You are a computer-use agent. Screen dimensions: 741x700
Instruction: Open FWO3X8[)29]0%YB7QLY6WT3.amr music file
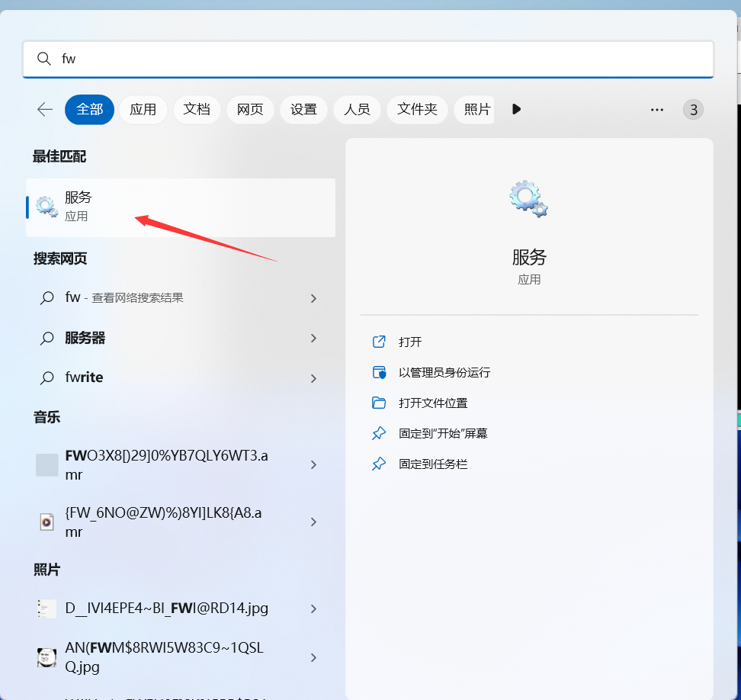181,465
